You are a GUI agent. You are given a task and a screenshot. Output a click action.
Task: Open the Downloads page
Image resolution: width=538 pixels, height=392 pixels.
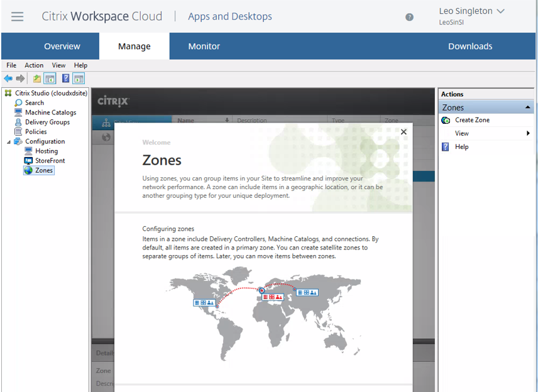point(469,46)
